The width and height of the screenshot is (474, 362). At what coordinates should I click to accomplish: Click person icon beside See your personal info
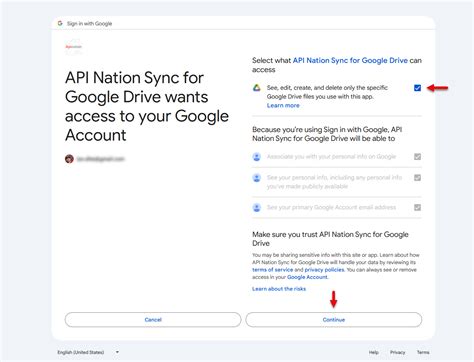257,178
